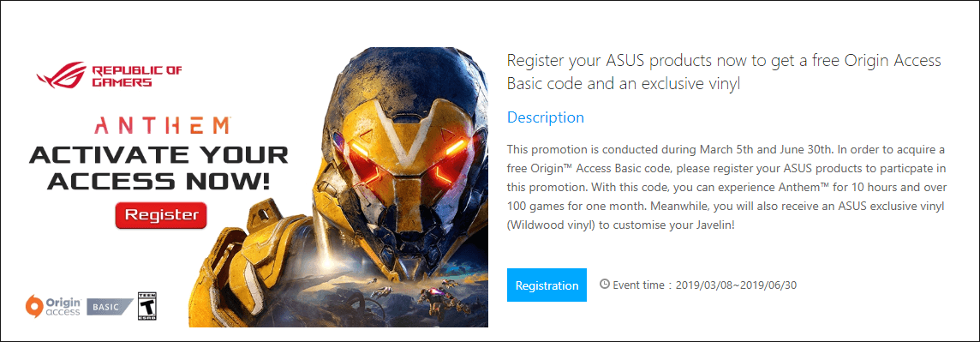Click the flying Javelins in the landscape scene
Image resolution: width=980 pixels, height=342 pixels.
point(406,295)
